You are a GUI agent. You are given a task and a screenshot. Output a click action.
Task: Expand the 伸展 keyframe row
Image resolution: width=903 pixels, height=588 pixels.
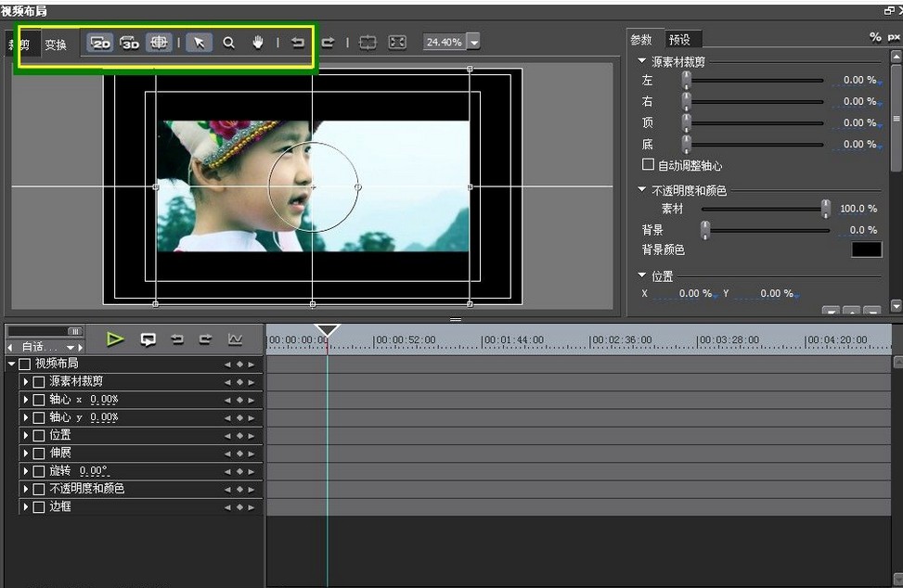pos(25,453)
